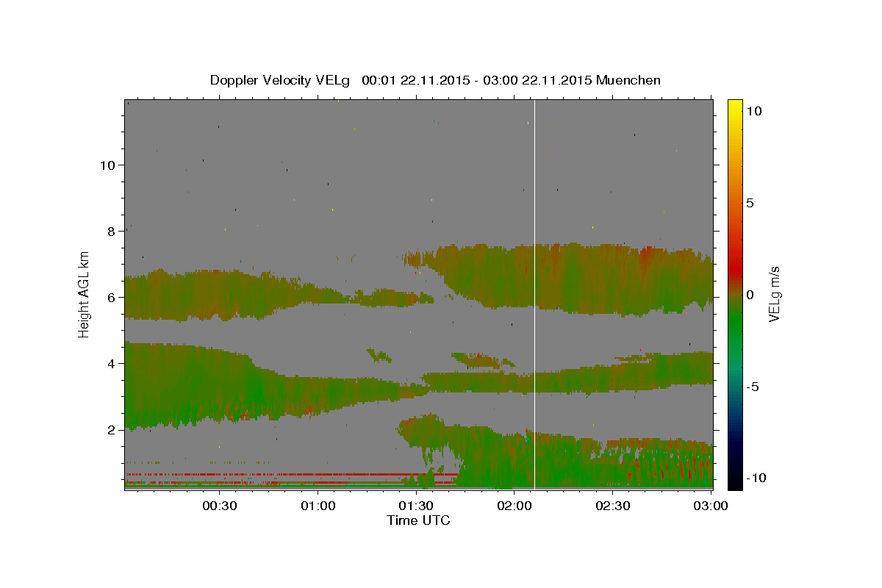Image resolution: width=882 pixels, height=588 pixels.
Task: Click the height tick label 4
Action: point(112,363)
